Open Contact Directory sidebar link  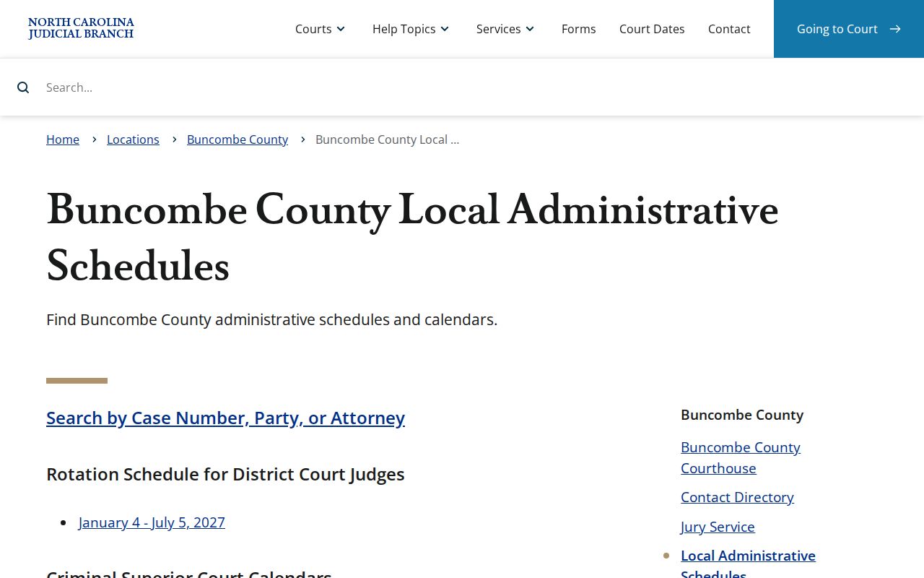(x=737, y=497)
